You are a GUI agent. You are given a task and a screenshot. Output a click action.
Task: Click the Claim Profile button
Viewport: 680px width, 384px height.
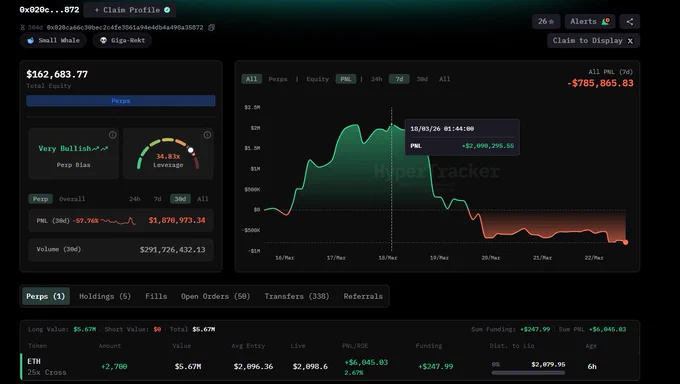(130, 10)
